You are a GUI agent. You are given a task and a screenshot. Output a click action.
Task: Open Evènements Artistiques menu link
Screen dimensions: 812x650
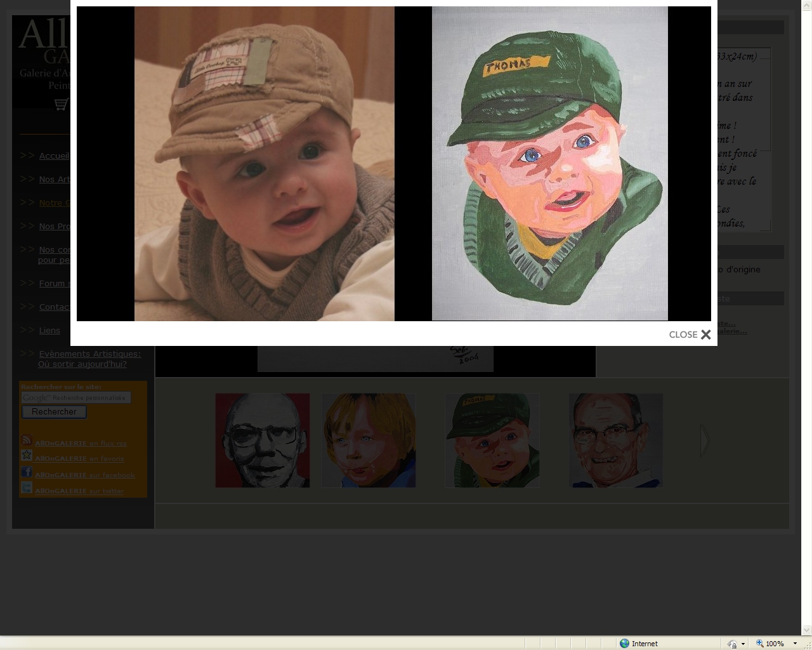coord(89,354)
